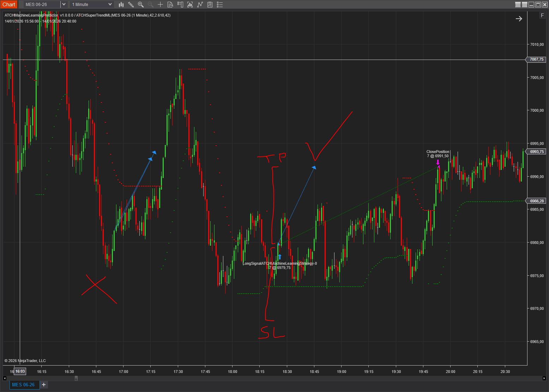549x392 pixels.
Task: Click the Zoom Out magnifier icon
Action: tap(151, 5)
